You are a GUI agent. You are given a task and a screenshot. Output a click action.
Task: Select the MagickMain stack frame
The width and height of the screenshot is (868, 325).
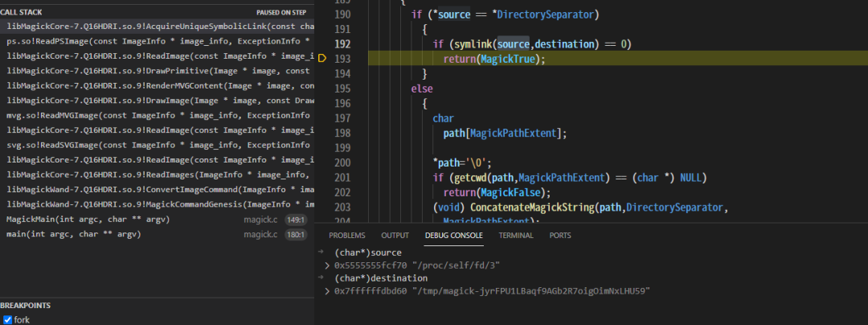(158, 220)
